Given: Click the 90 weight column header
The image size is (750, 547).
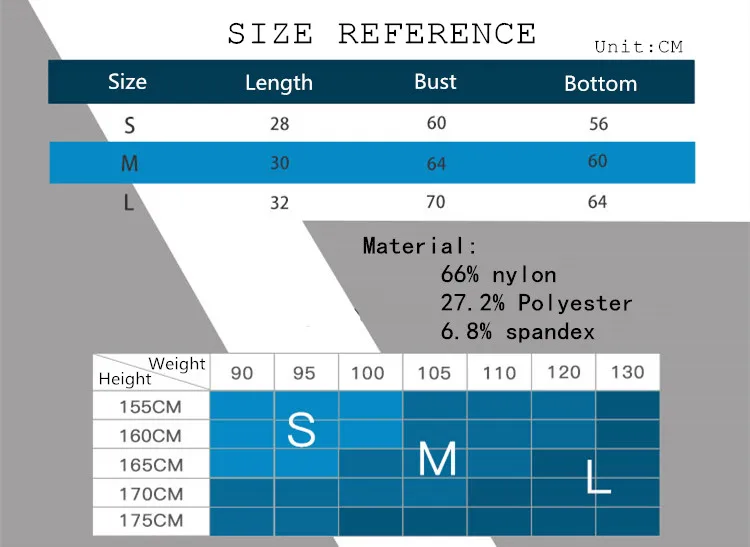Looking at the screenshot, I should pyautogui.click(x=242, y=372).
